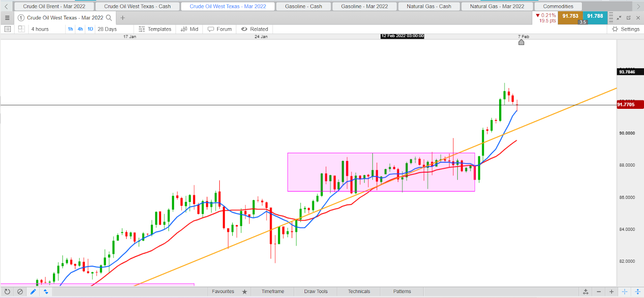
Task: Pop out the chart into a new window
Action: pyautogui.click(x=629, y=18)
